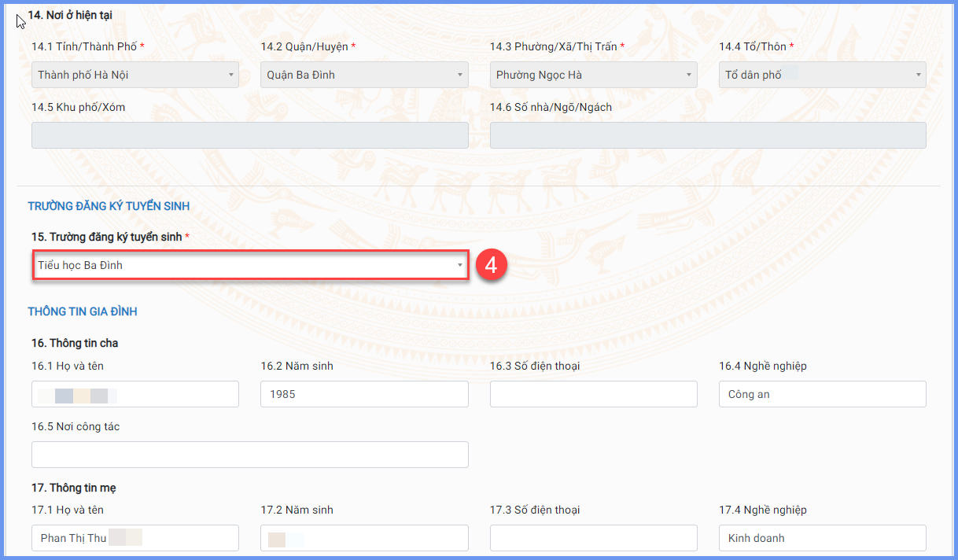
Task: Click the '16.2 Năm sinh' label text
Action: (297, 366)
